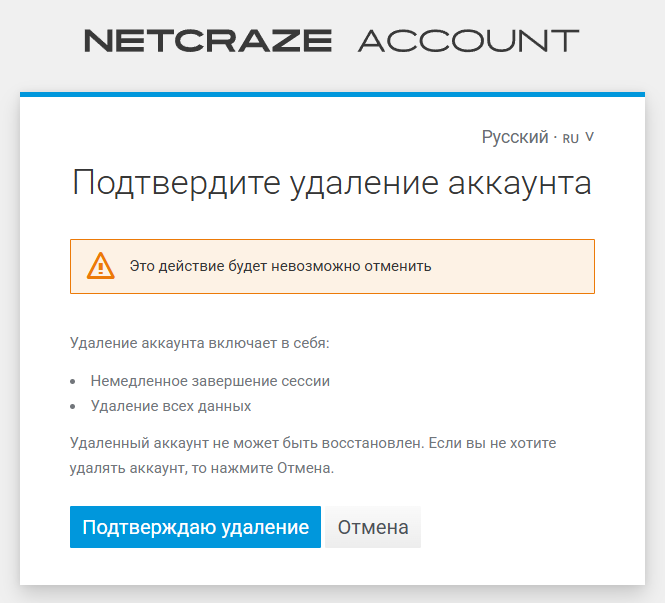The height and width of the screenshot is (603, 665).
Task: Click bullet before "Удаление всех данных"
Action: click(74, 407)
